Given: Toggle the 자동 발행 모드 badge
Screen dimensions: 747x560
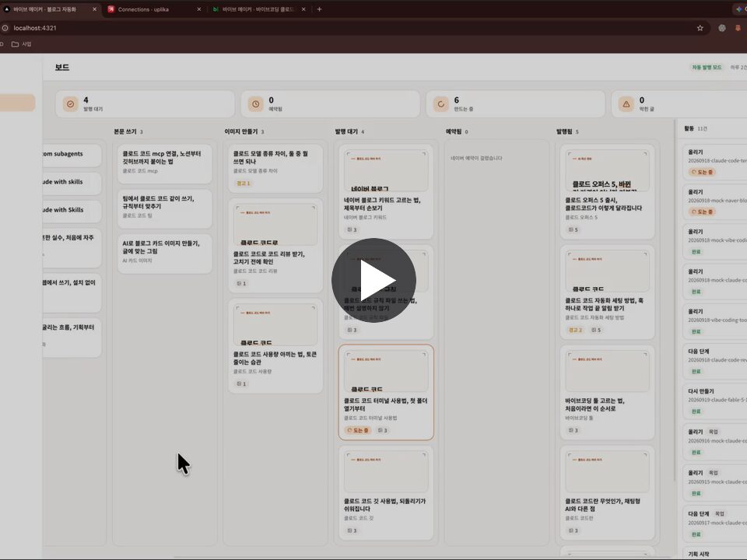Looking at the screenshot, I should (707, 67).
